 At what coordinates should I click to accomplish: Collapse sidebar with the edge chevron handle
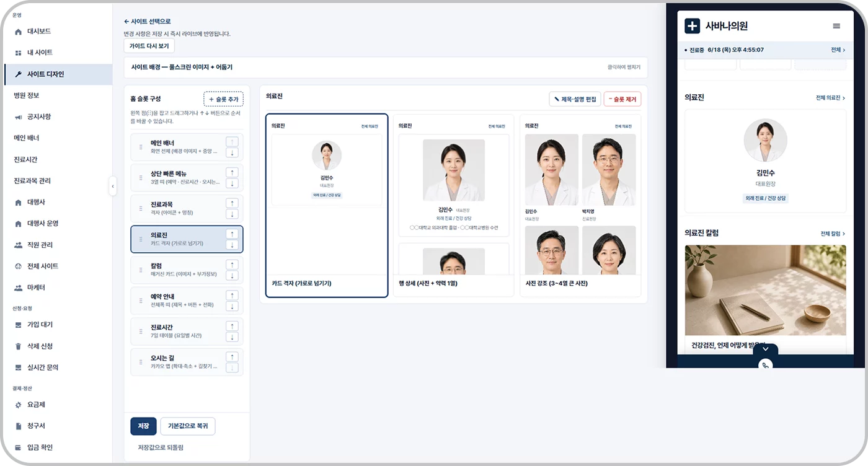click(112, 186)
